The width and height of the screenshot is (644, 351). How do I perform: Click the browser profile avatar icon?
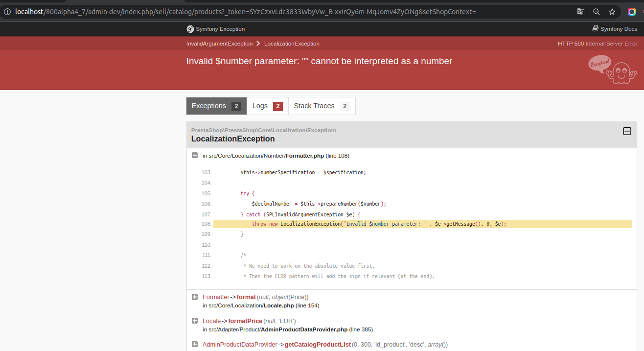coord(632,11)
